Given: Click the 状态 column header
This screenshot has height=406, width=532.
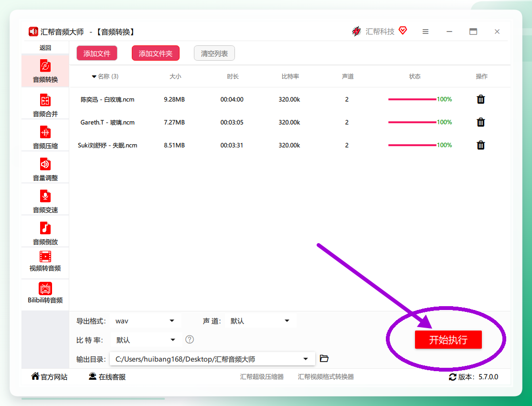Looking at the screenshot, I should coord(415,76).
